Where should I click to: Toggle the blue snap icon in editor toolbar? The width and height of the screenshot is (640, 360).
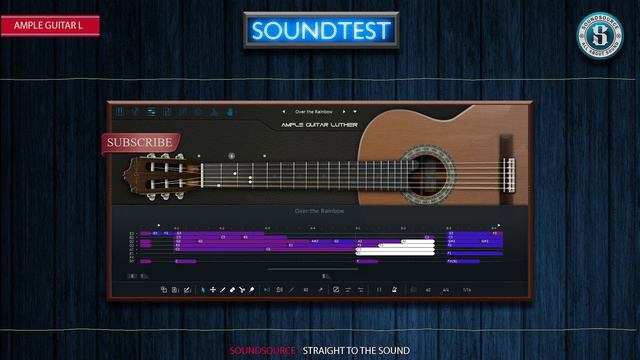[267, 289]
